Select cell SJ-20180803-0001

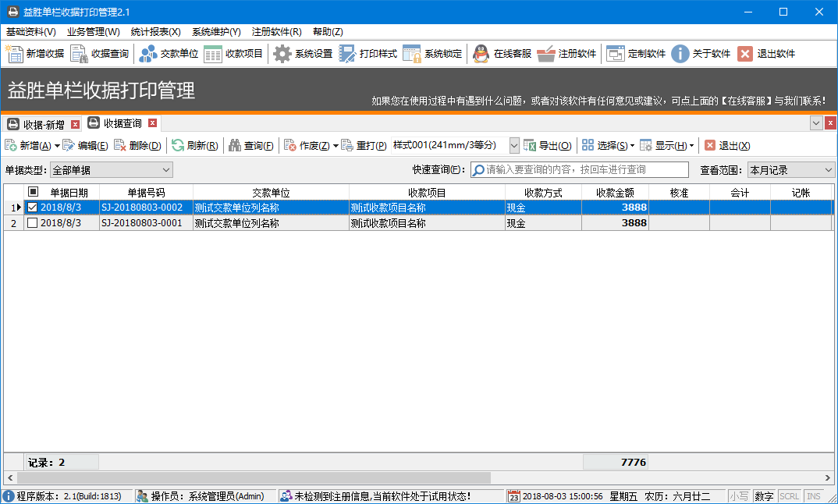click(146, 223)
